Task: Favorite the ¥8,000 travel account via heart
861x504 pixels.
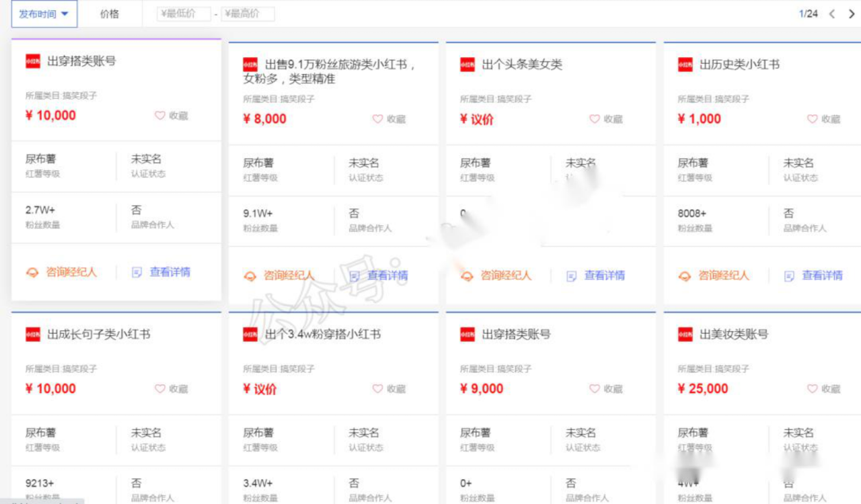Action: coord(378,119)
